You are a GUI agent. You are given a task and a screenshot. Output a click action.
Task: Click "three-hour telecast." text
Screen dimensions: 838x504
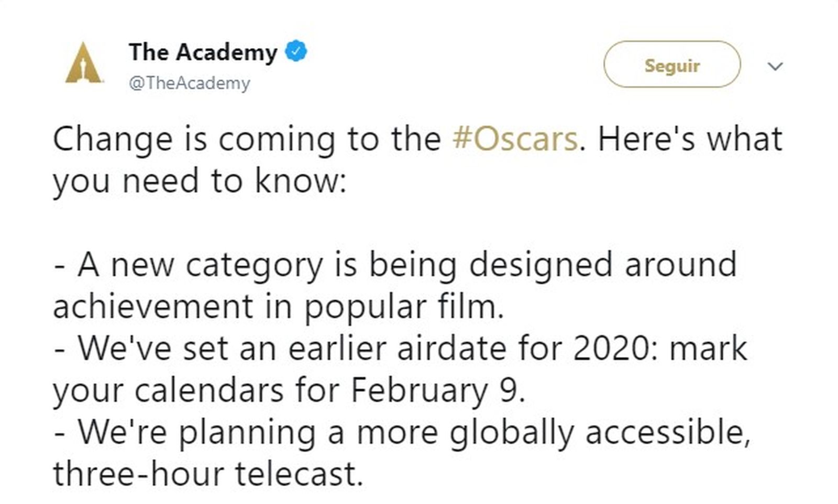tap(208, 474)
